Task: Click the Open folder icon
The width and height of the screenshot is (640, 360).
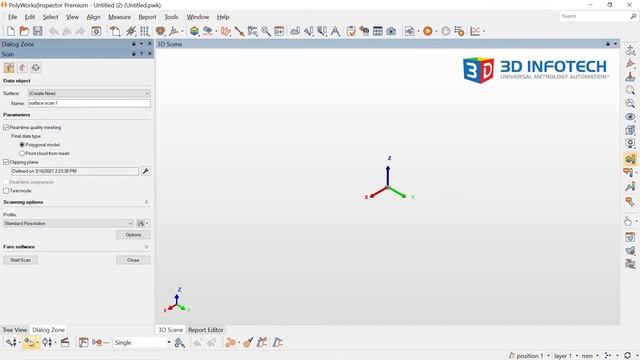Action: click(x=24, y=31)
